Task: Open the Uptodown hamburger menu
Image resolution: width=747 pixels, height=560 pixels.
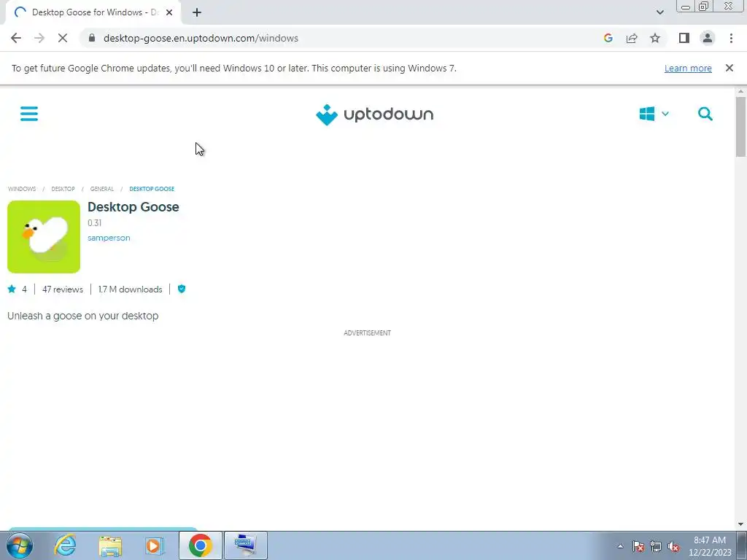Action: click(x=29, y=114)
